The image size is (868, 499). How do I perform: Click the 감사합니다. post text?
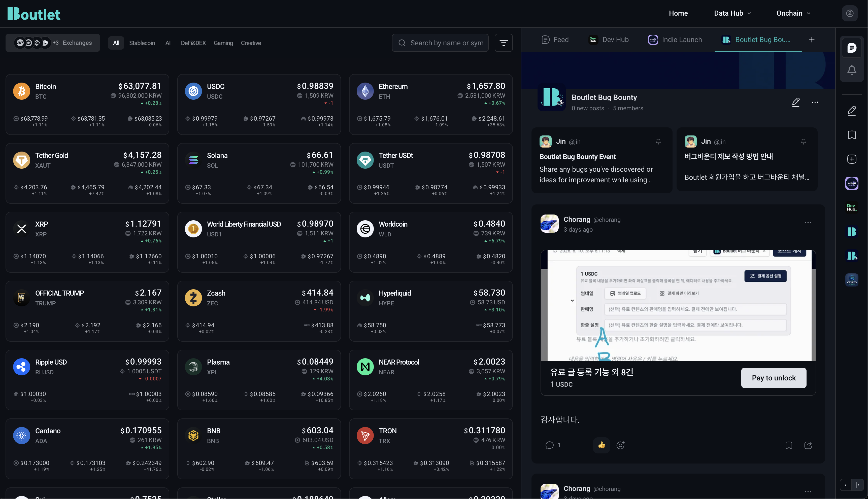(x=560, y=419)
